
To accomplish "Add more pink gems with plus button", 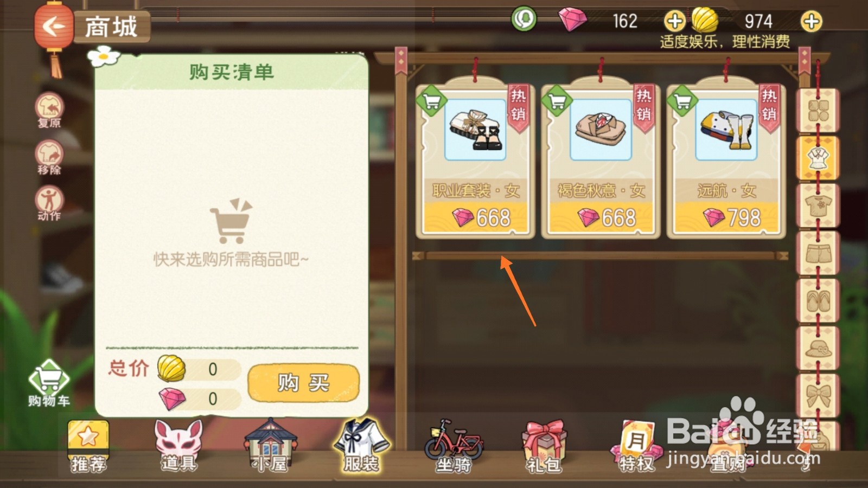I will coord(674,21).
